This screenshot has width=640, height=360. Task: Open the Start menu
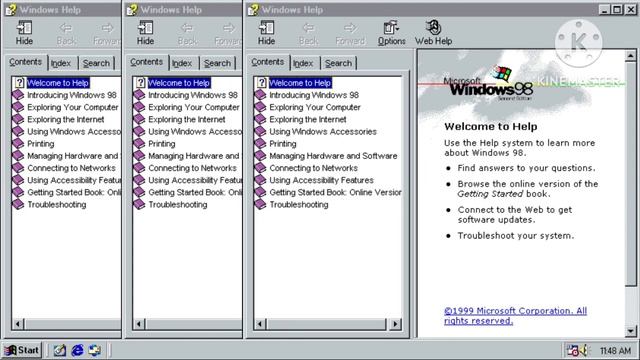pos(22,350)
